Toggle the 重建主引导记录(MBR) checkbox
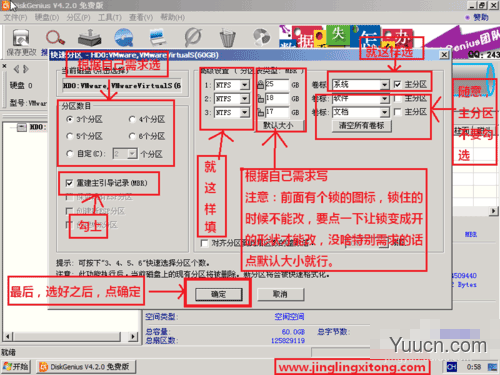This screenshot has height=375, width=500. 69,183
